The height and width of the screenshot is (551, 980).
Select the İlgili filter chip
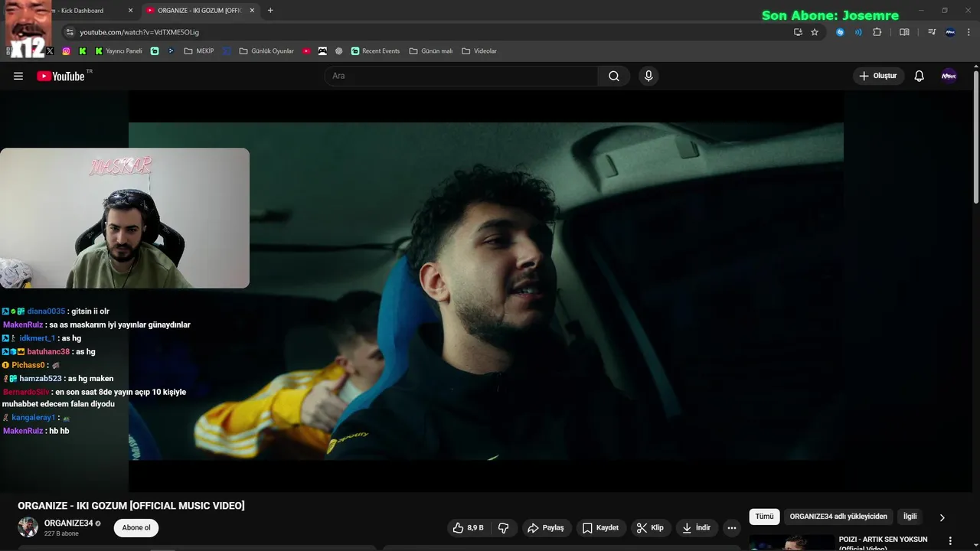(910, 517)
